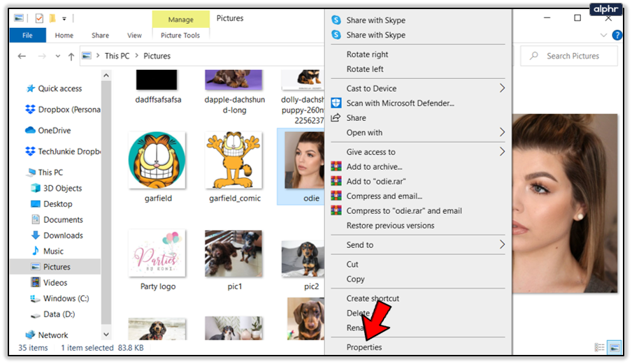Image resolution: width=632 pixels, height=364 pixels.
Task: Switch to details view icon in status bar
Action: pyautogui.click(x=600, y=347)
